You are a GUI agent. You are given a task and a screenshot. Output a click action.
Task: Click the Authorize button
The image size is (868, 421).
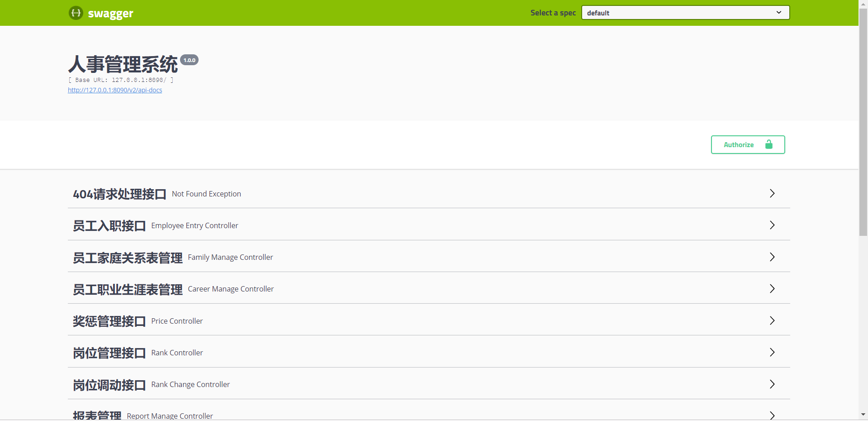tap(748, 145)
